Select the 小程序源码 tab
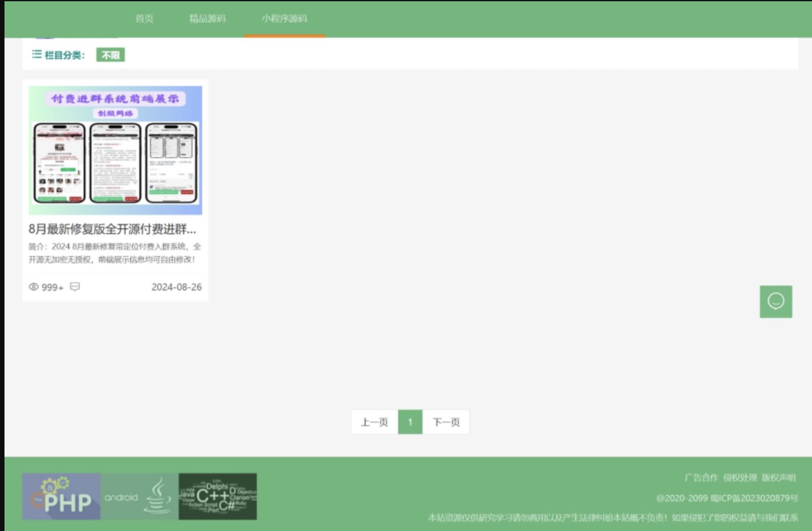This screenshot has height=531, width=812. pos(284,18)
